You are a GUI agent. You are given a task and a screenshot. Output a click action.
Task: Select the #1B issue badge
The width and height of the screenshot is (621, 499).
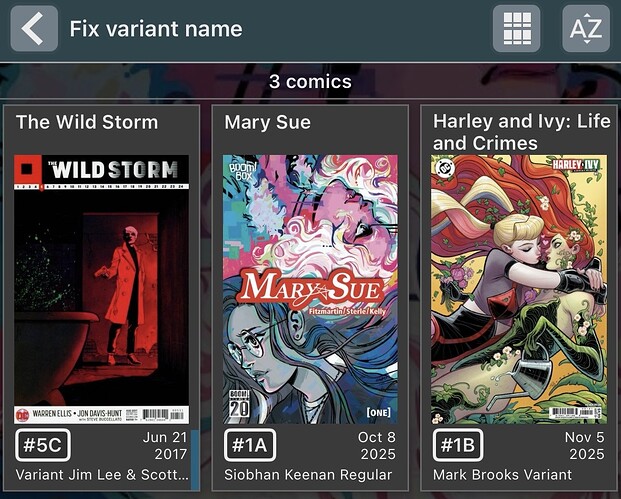[x=458, y=445]
